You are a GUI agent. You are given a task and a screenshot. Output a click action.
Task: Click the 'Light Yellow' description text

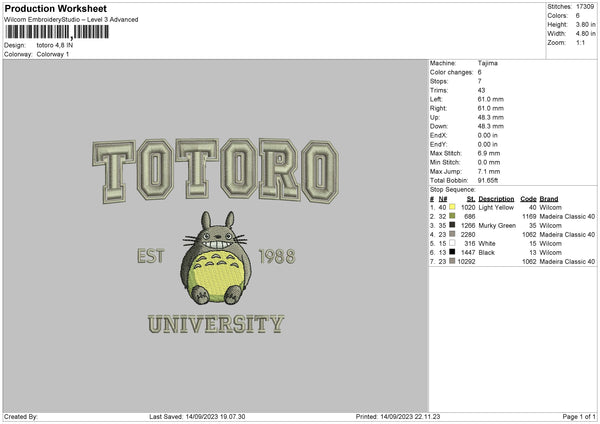[x=496, y=207]
